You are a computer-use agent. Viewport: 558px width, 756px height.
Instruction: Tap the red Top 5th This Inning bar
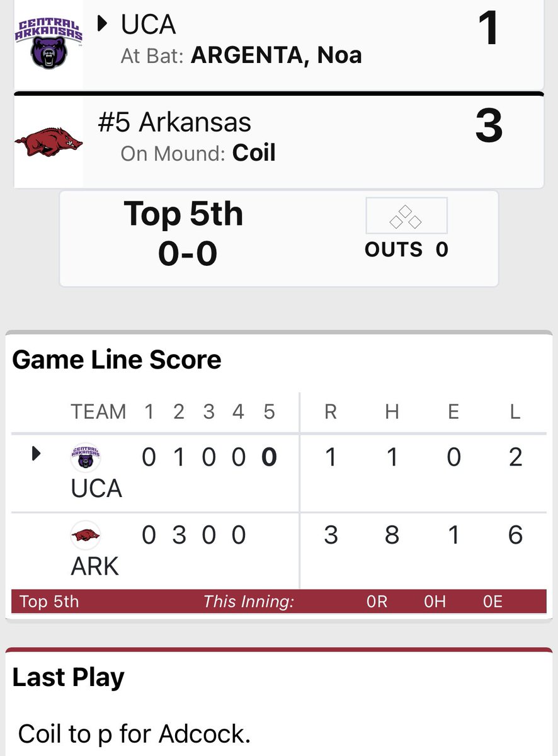click(x=278, y=601)
